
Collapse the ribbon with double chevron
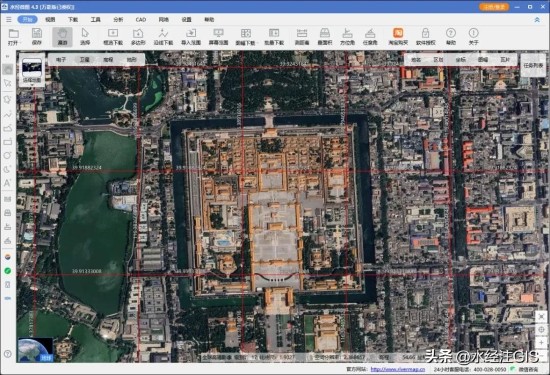pyautogui.click(x=537, y=20)
